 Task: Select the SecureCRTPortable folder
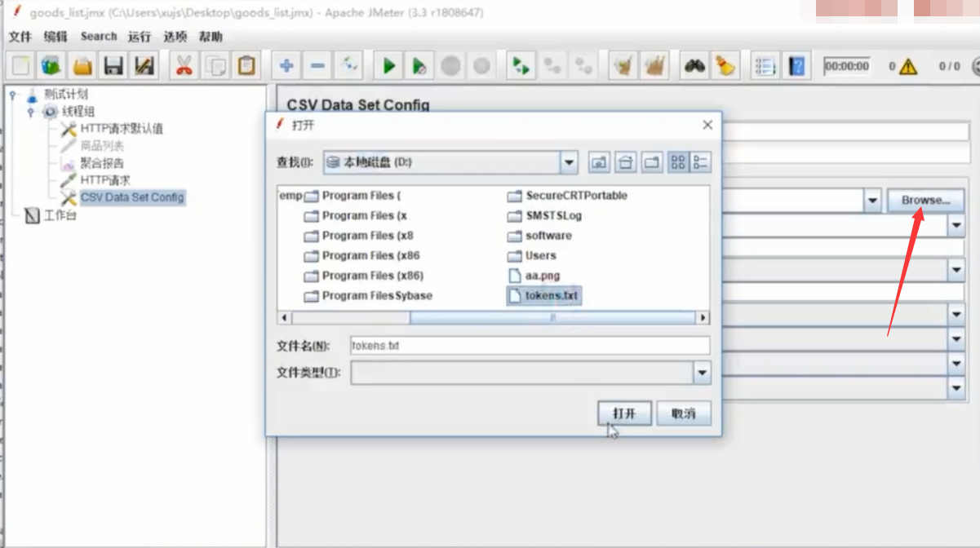[x=567, y=196]
